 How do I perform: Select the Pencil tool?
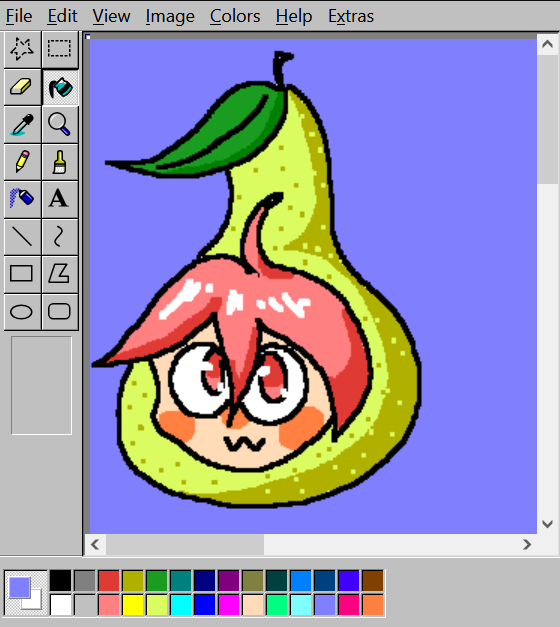tap(22, 162)
